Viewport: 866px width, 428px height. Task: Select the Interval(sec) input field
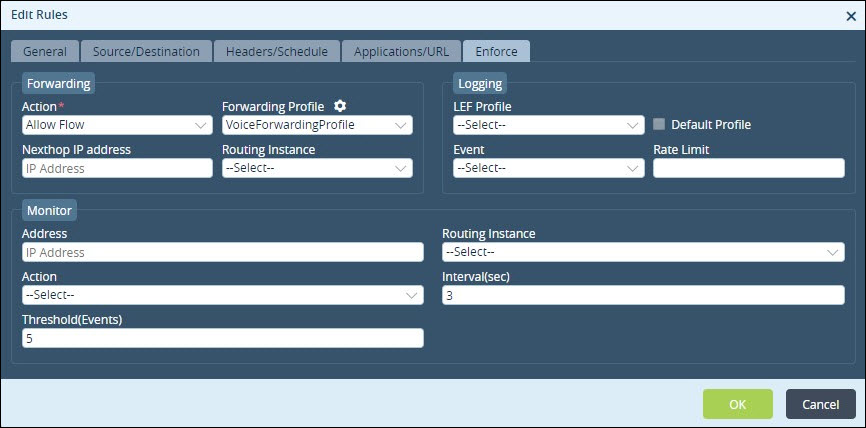click(643, 295)
